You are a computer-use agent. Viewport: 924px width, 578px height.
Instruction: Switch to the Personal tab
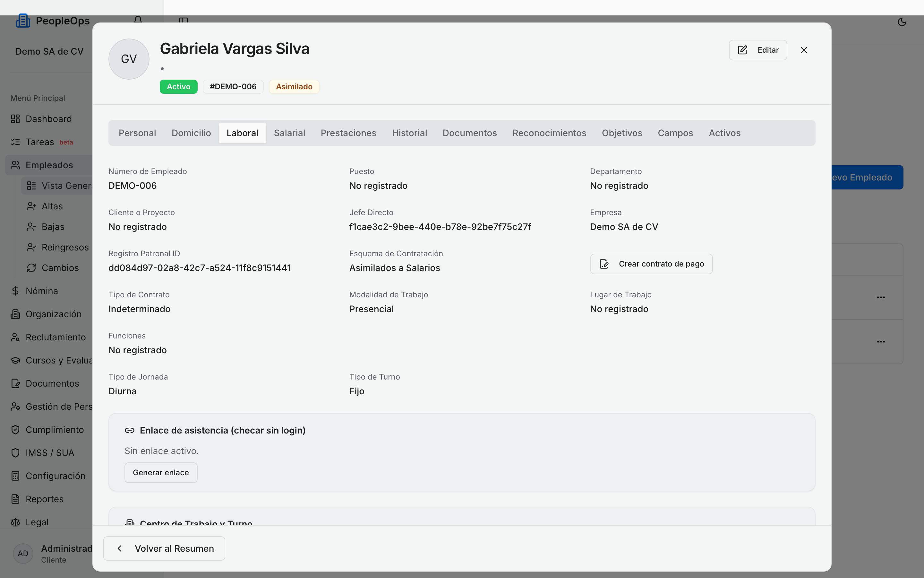[x=137, y=133]
